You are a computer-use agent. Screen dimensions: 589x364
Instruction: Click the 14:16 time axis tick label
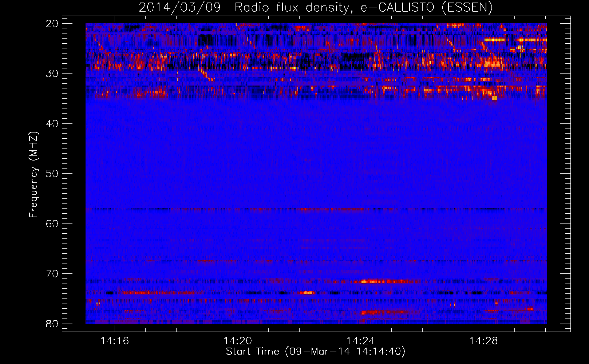pyautogui.click(x=115, y=341)
